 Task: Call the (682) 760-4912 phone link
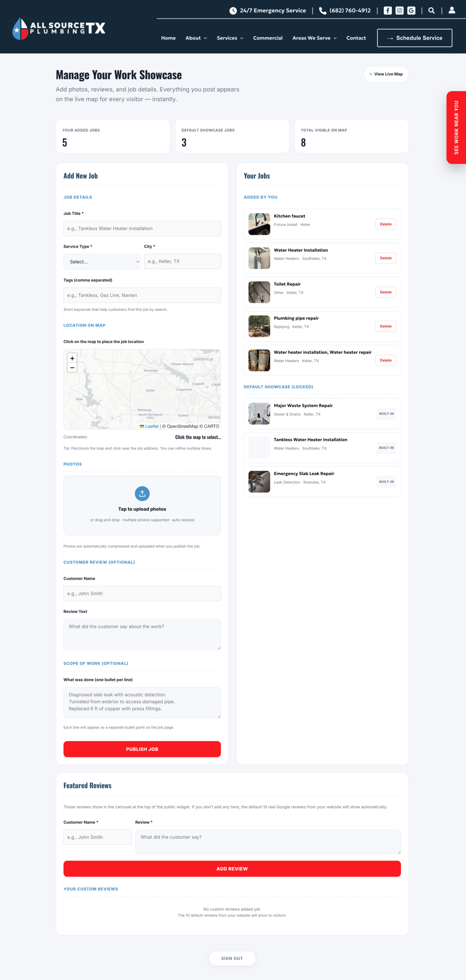350,11
